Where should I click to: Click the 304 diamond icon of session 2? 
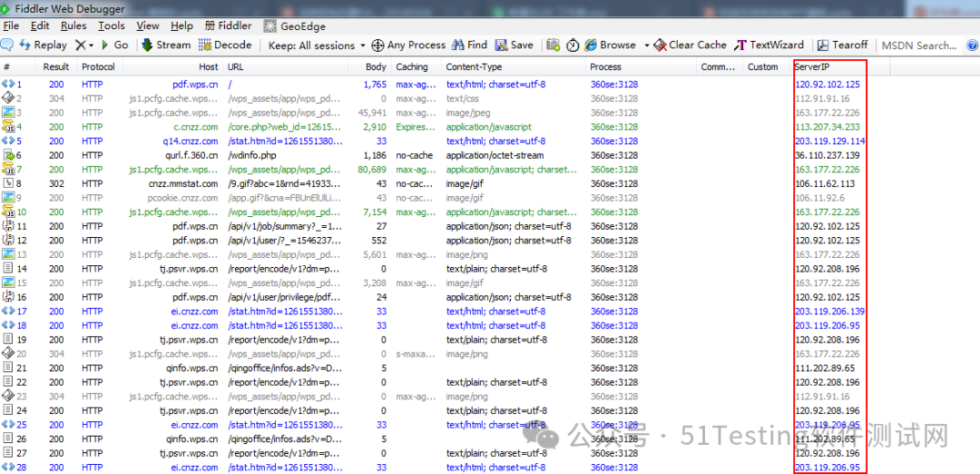pyautogui.click(x=7, y=98)
